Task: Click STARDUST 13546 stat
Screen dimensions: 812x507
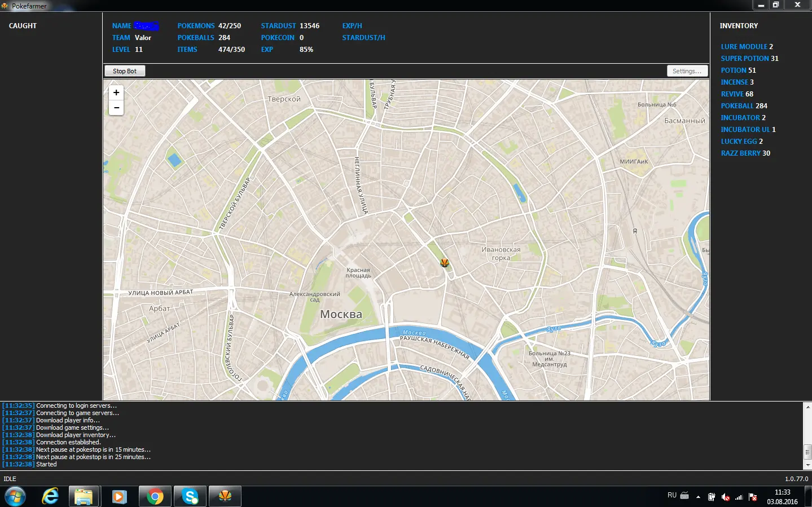Action: pos(290,26)
